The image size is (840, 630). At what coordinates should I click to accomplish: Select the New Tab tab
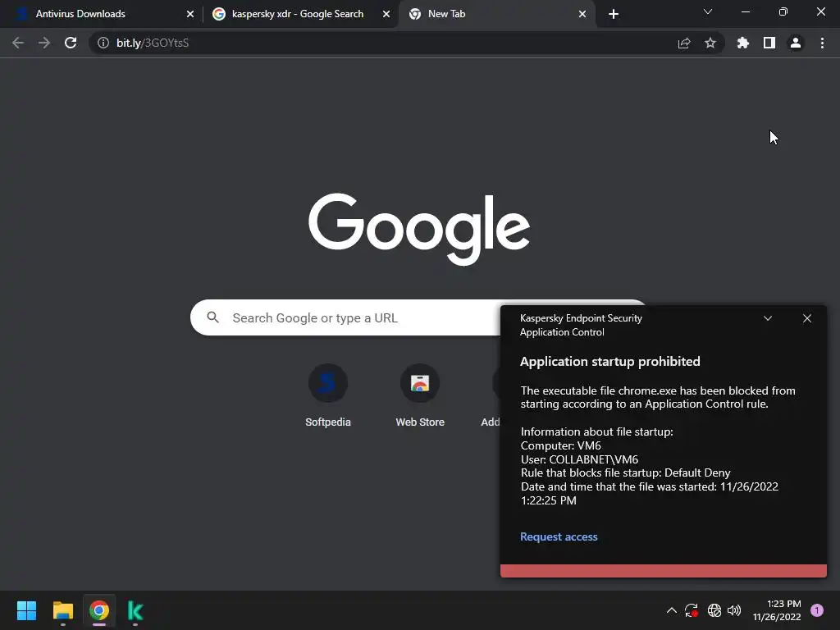tap(496, 14)
